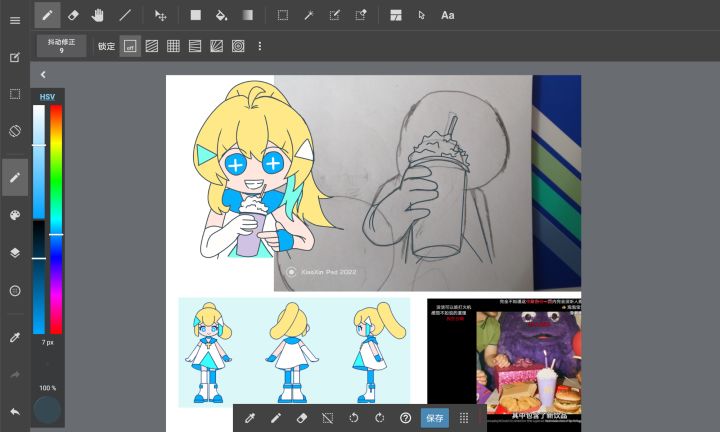Pick the Magic Wand selection tool
Image resolution: width=720 pixels, height=432 pixels.
pyautogui.click(x=309, y=16)
